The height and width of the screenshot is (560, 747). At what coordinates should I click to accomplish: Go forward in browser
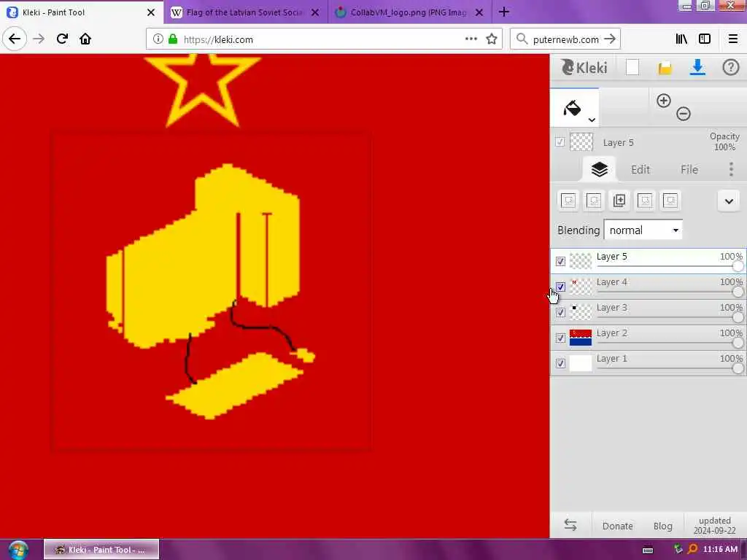39,39
